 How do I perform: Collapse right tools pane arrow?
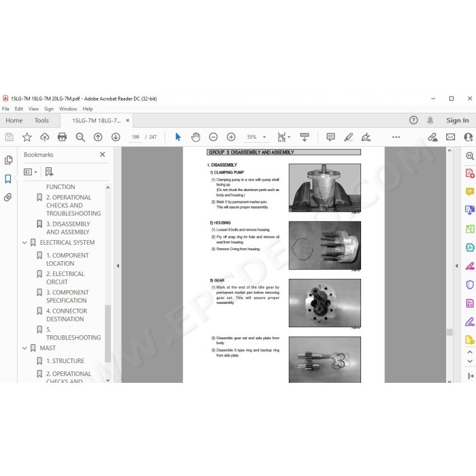click(456, 266)
